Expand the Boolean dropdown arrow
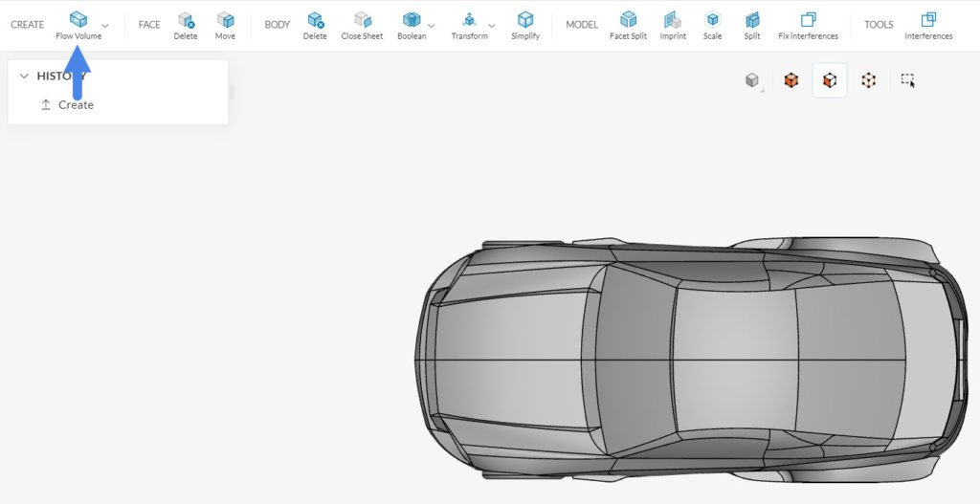Screen dimensions: 980x504 [x=432, y=26]
